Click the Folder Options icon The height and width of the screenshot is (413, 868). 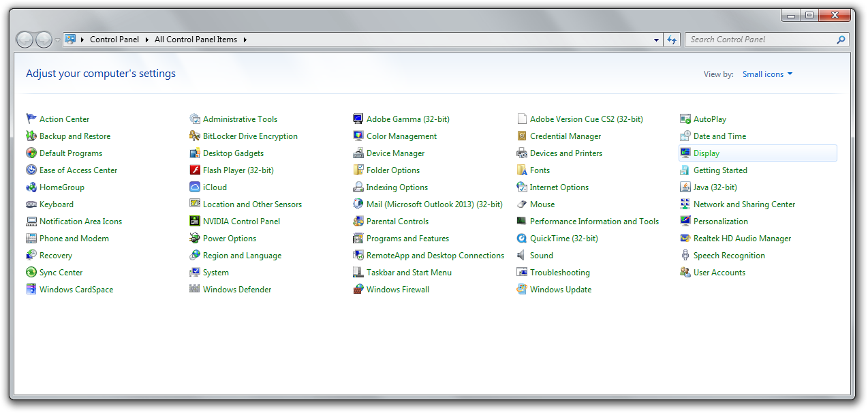point(358,170)
